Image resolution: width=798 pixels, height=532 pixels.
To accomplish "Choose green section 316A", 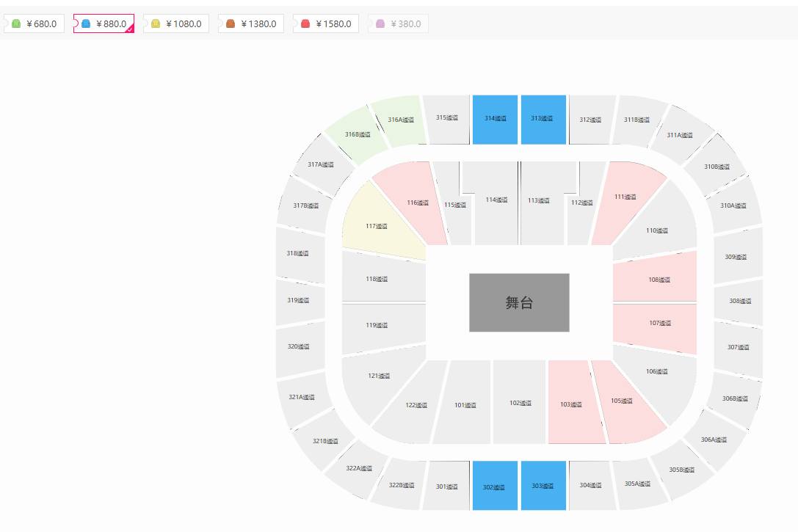I will tap(399, 121).
